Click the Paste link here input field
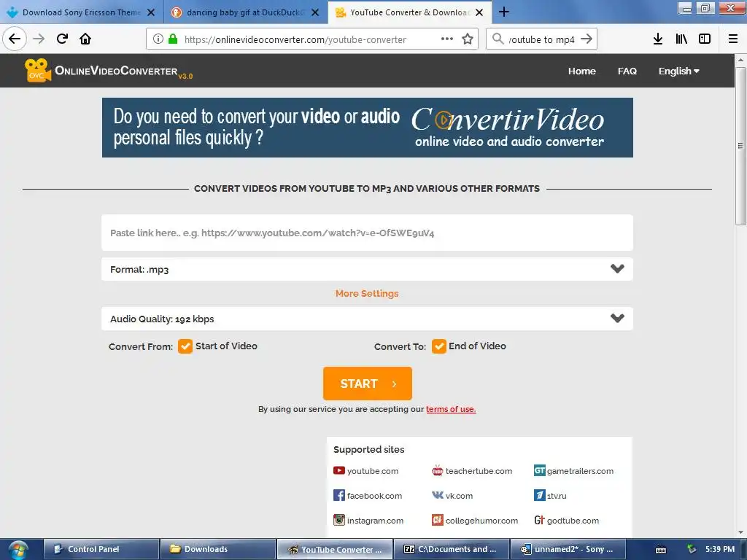 point(367,233)
